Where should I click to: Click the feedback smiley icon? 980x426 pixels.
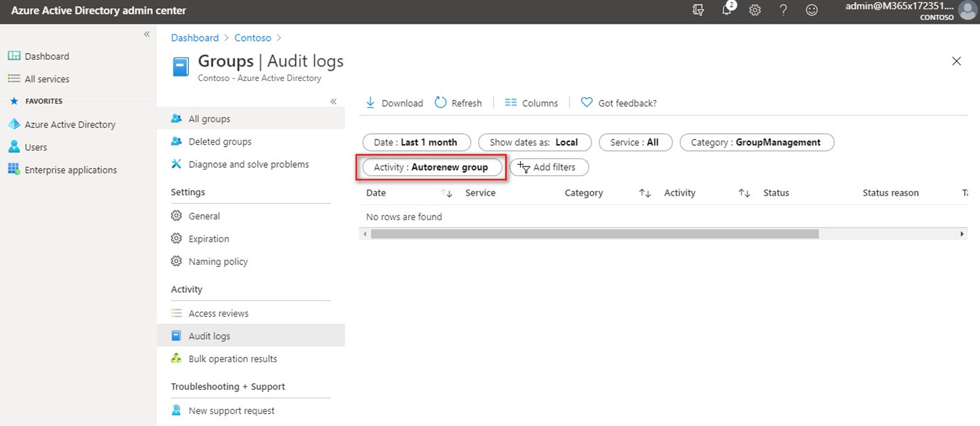[x=812, y=10]
